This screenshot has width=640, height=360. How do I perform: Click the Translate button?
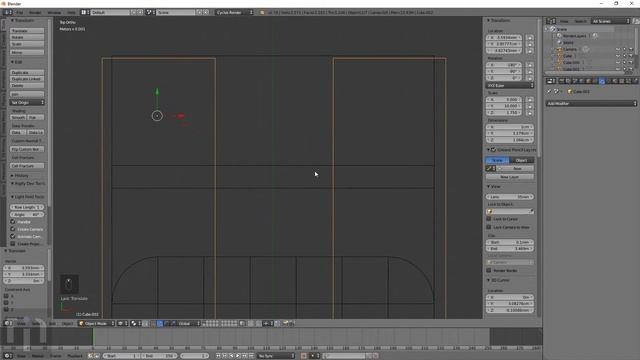pos(27,31)
